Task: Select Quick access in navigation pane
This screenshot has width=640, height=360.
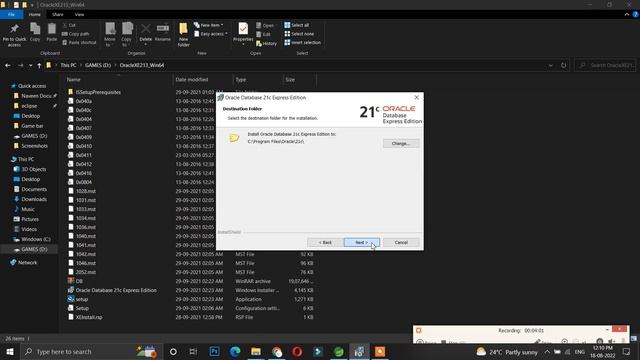Action: [32, 86]
